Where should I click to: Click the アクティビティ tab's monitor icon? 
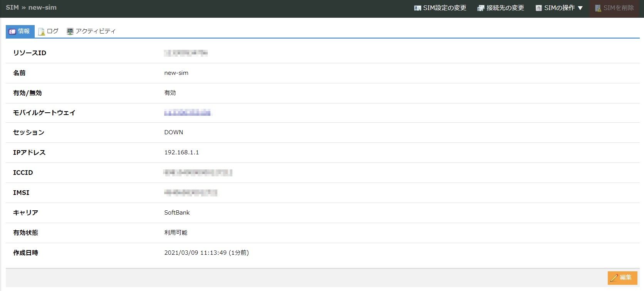point(70,31)
